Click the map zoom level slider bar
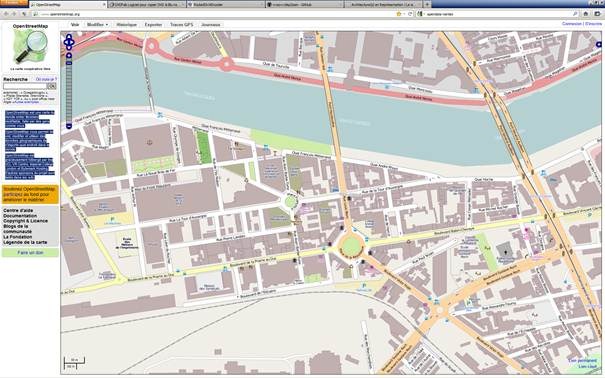This screenshot has height=378, width=605. [69, 91]
